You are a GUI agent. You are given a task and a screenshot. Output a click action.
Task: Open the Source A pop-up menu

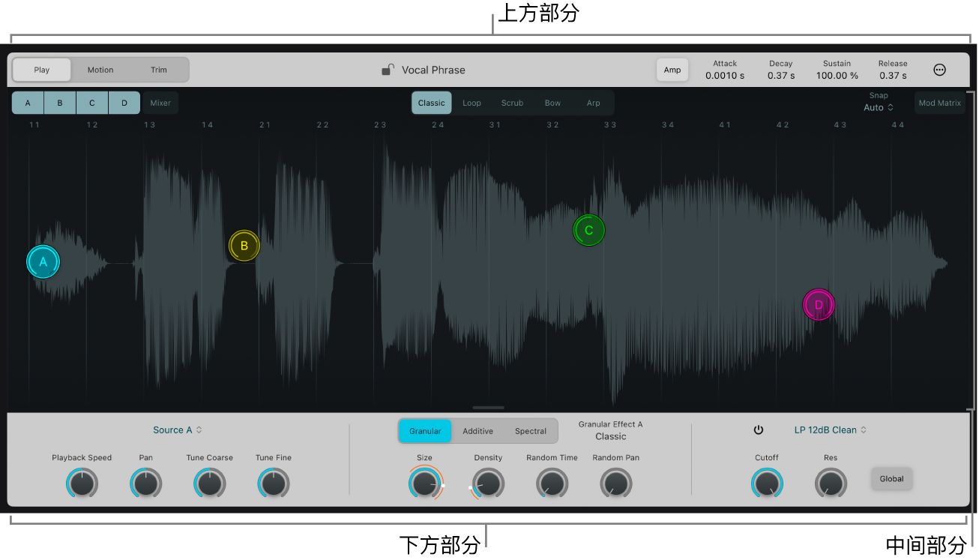(x=178, y=430)
